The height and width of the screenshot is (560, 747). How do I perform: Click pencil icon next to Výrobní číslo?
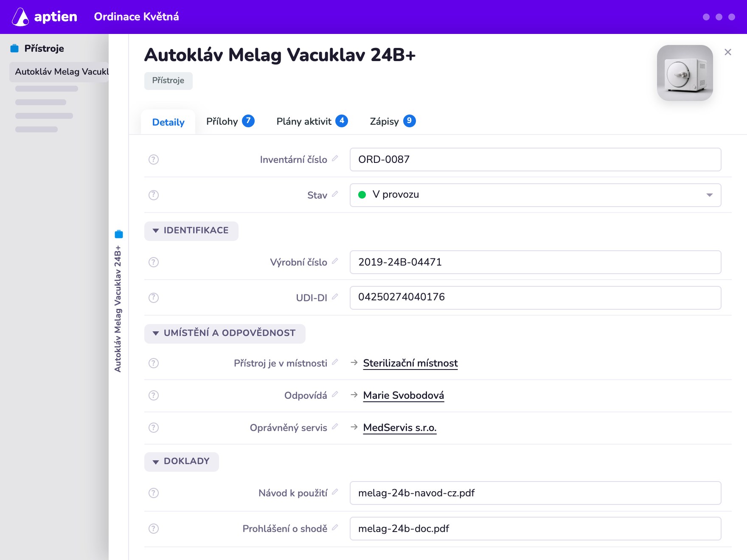(x=335, y=261)
